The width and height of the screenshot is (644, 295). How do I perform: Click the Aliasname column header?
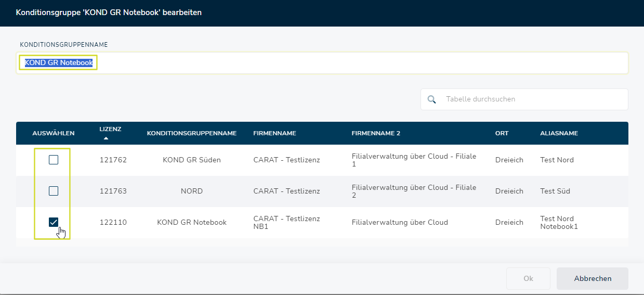click(x=559, y=133)
